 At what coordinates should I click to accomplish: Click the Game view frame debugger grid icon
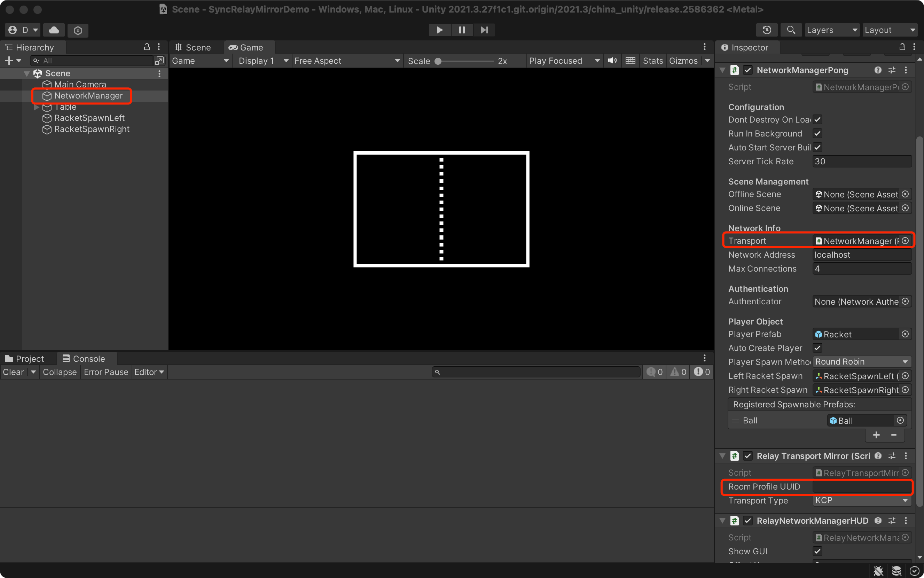pyautogui.click(x=630, y=61)
